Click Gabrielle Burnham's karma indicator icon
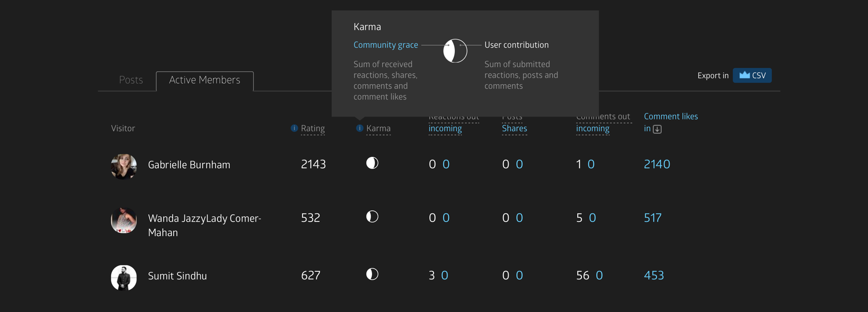 click(x=372, y=163)
